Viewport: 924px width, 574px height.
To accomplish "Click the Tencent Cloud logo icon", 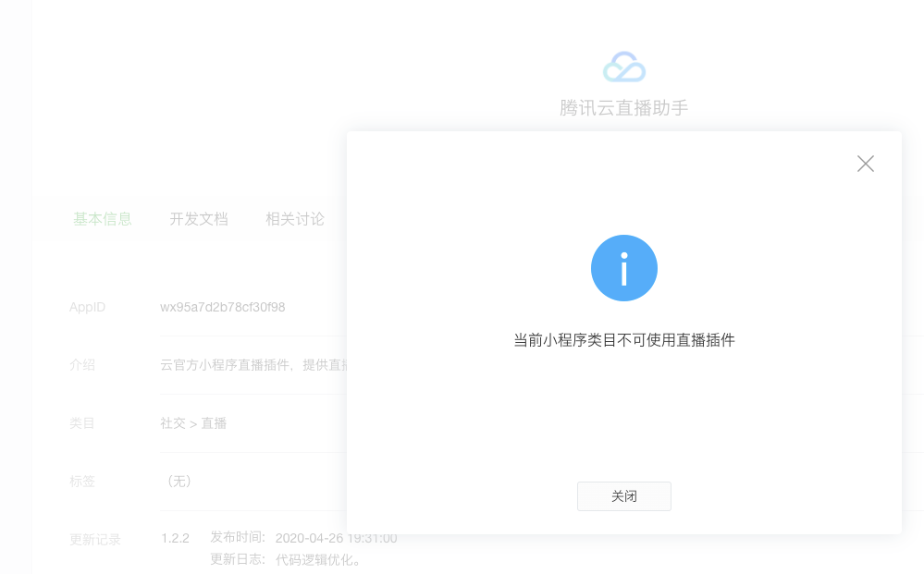I will tap(624, 67).
